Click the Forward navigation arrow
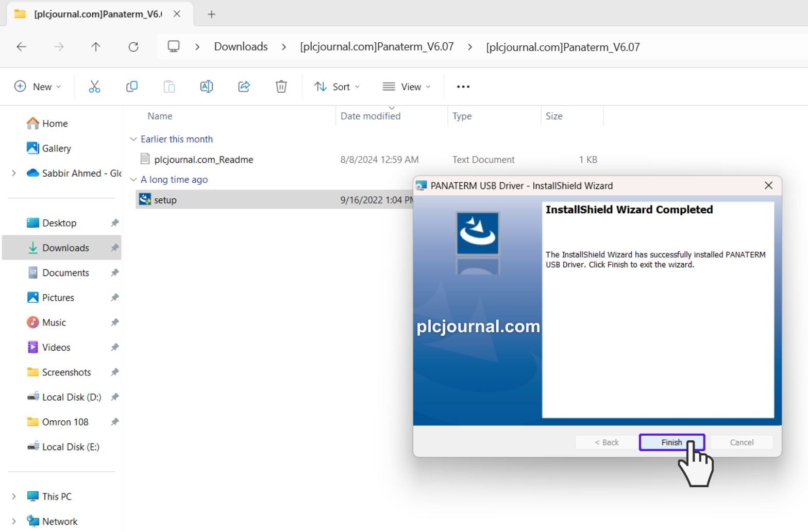 click(59, 47)
